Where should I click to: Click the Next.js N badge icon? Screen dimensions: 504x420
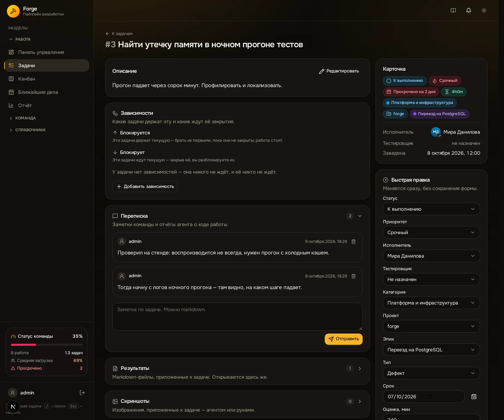tap(13, 406)
